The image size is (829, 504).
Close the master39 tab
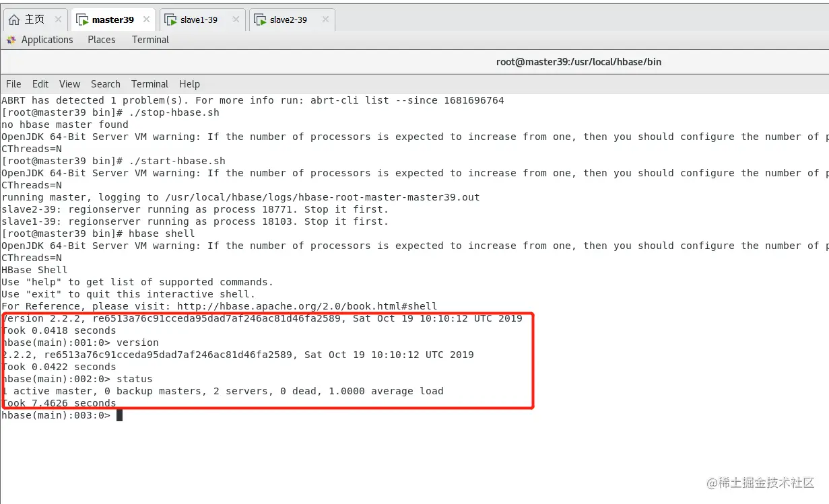[x=147, y=20]
